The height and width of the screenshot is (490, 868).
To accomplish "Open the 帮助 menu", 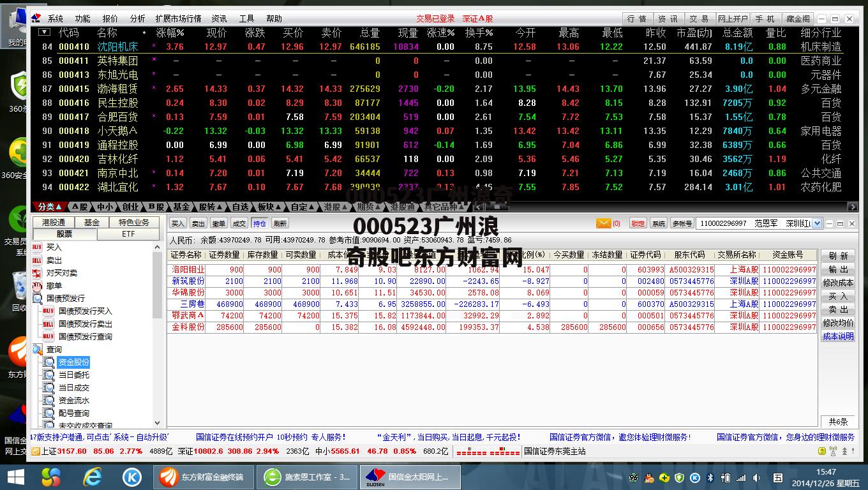I will [x=274, y=19].
